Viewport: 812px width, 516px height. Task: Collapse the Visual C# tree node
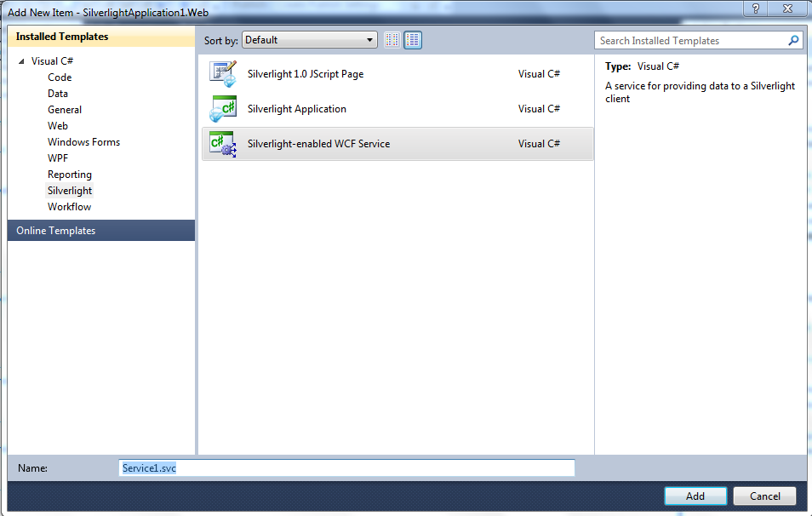point(21,60)
